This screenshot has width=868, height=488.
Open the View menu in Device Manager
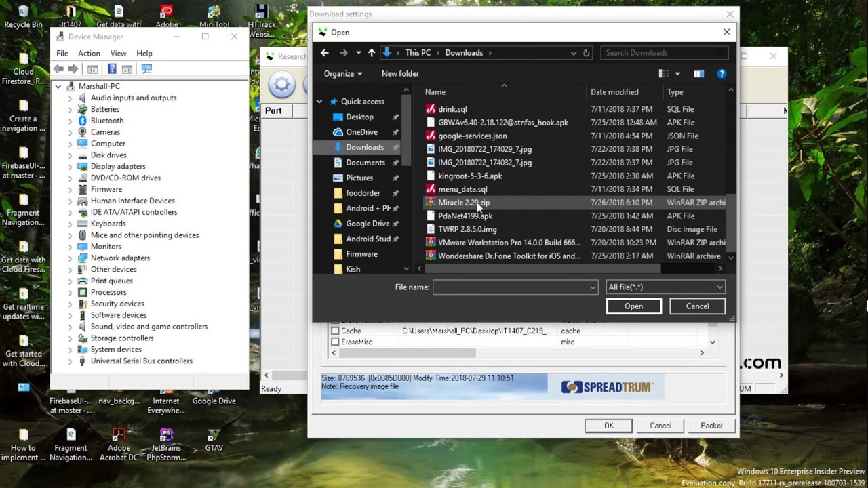(x=118, y=53)
